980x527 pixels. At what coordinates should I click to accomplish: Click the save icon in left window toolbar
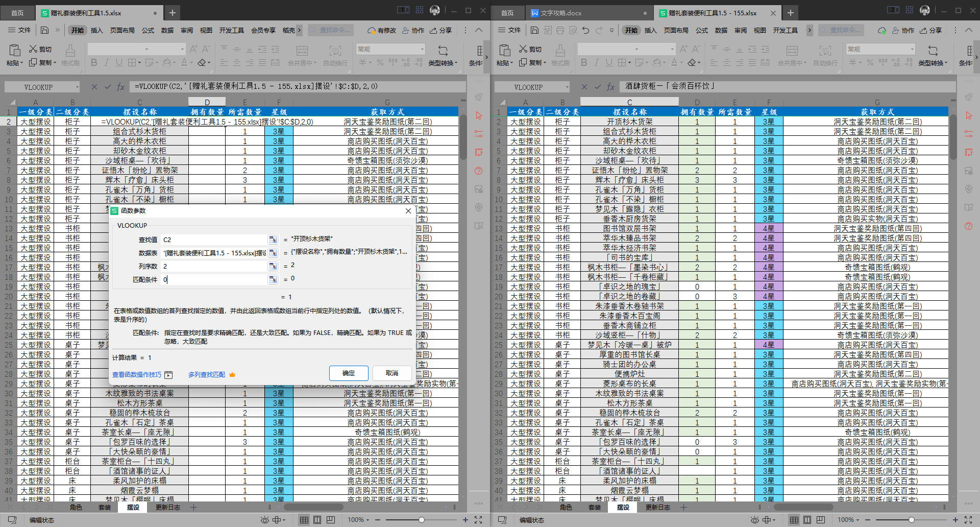click(44, 30)
